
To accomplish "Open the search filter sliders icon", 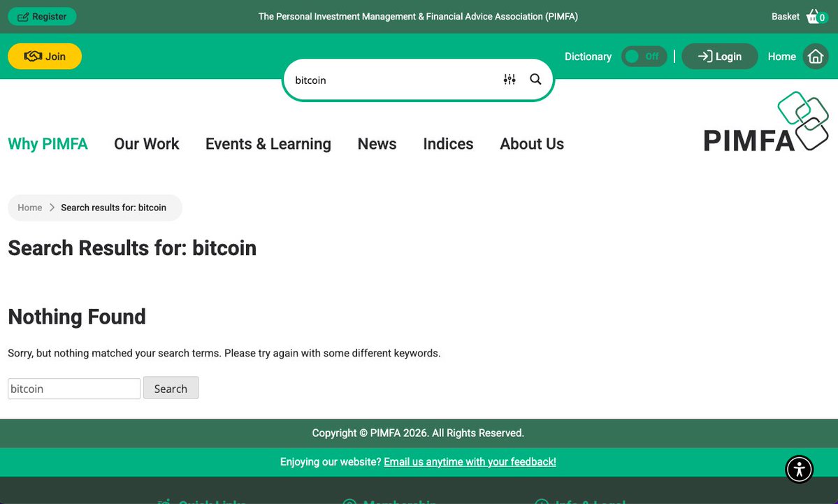I will [x=510, y=79].
